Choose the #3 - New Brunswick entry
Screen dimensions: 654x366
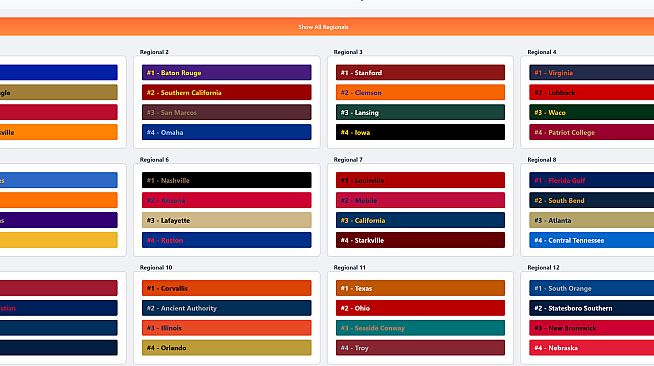point(591,328)
